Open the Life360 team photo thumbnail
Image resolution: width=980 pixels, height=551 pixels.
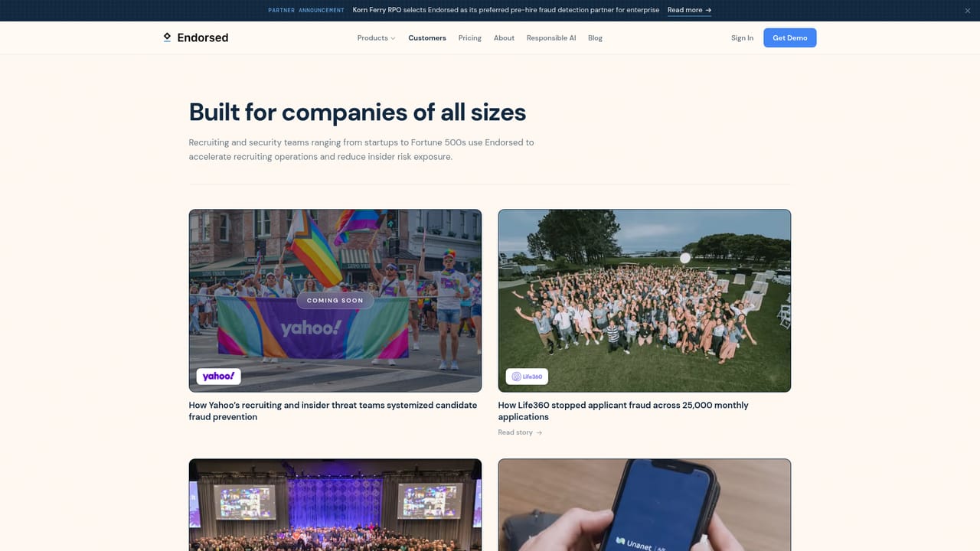coord(645,301)
